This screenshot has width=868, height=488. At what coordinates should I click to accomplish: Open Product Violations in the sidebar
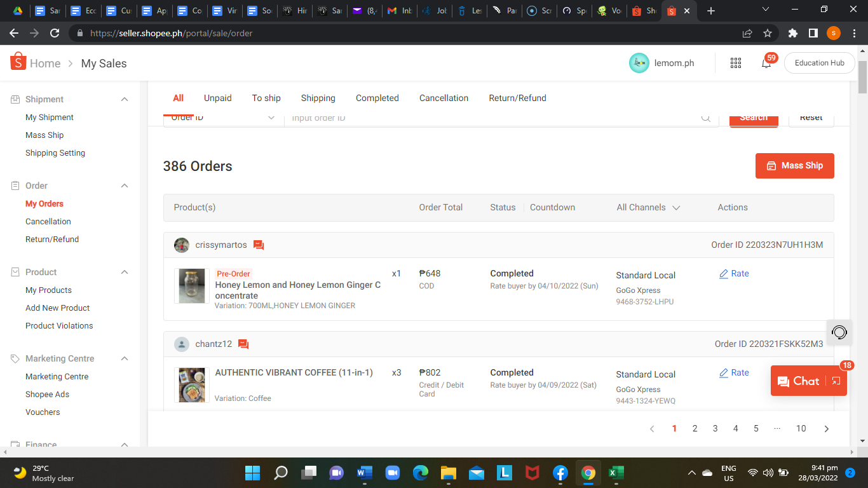tap(59, 325)
